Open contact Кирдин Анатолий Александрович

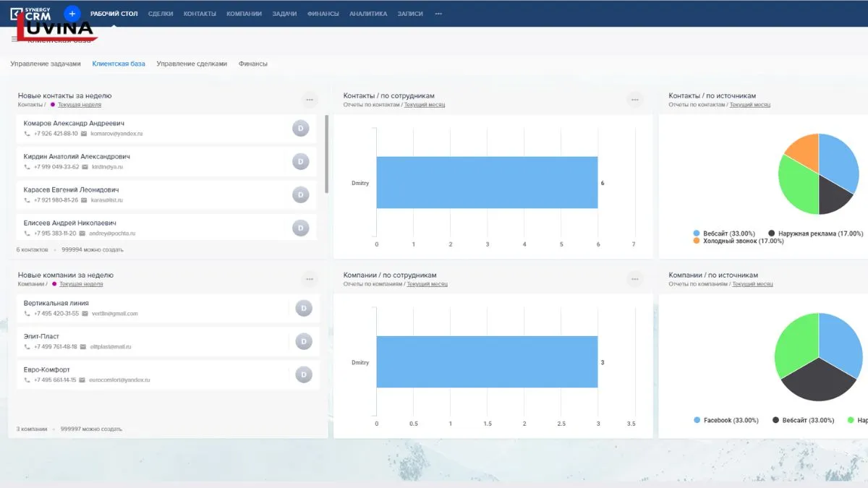click(x=77, y=156)
